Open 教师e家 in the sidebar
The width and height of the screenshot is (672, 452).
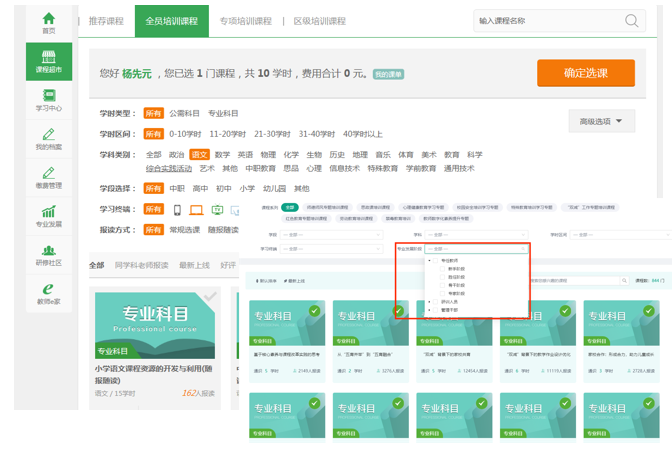pos(49,293)
